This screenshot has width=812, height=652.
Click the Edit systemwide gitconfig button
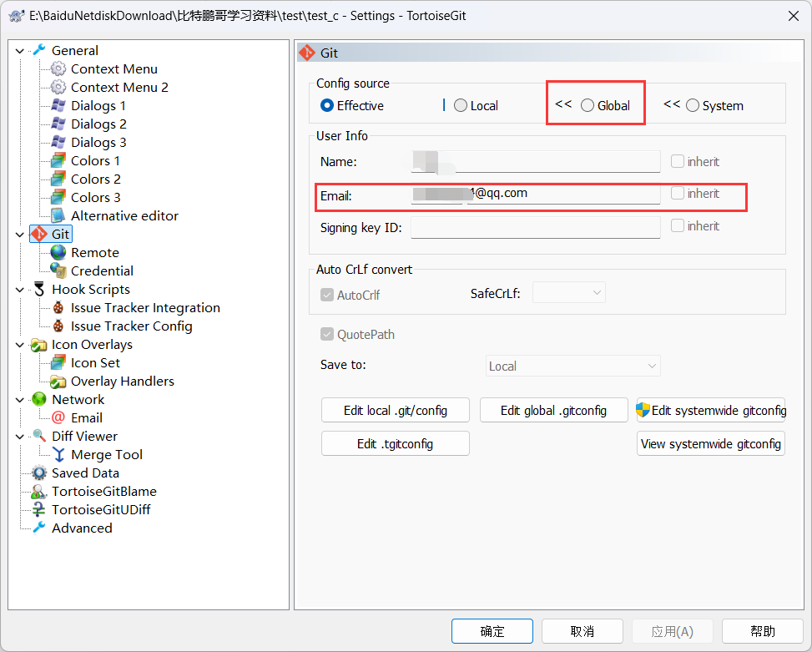coord(710,410)
